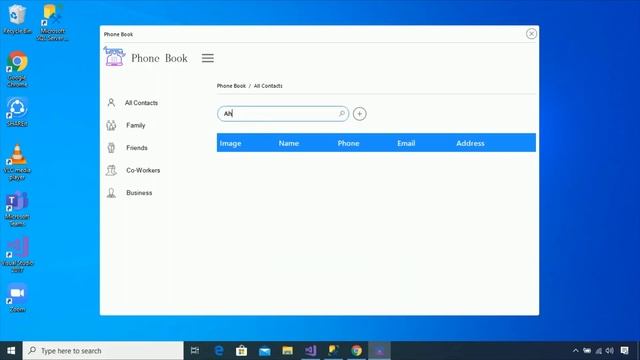The height and width of the screenshot is (360, 640).
Task: Click the Email column header
Action: (406, 143)
